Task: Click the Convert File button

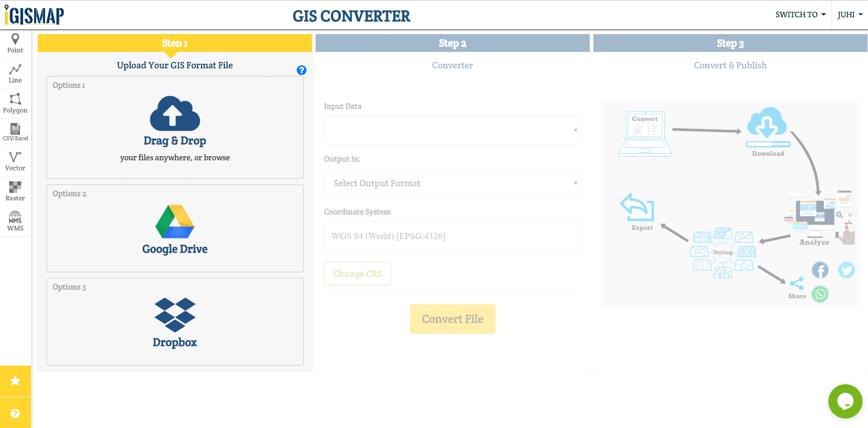Action: (x=453, y=319)
